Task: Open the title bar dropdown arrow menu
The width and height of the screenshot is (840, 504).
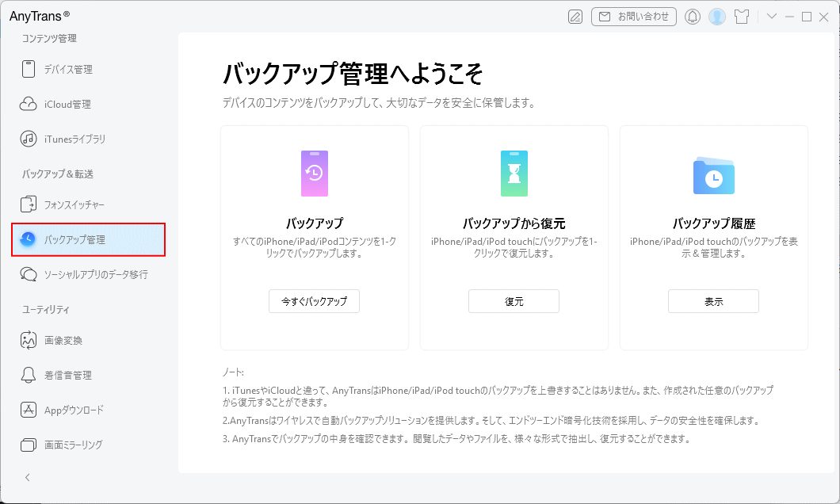Action: pyautogui.click(x=771, y=16)
